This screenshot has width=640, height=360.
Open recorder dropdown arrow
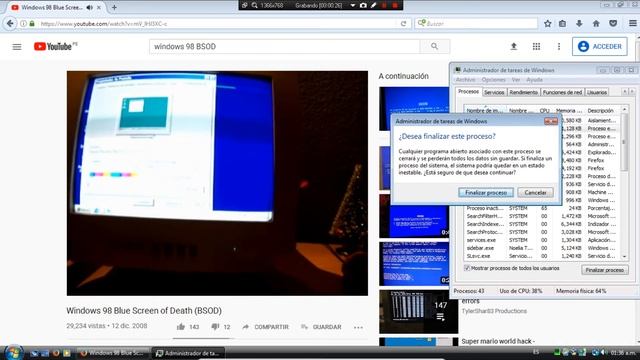pos(353,5)
